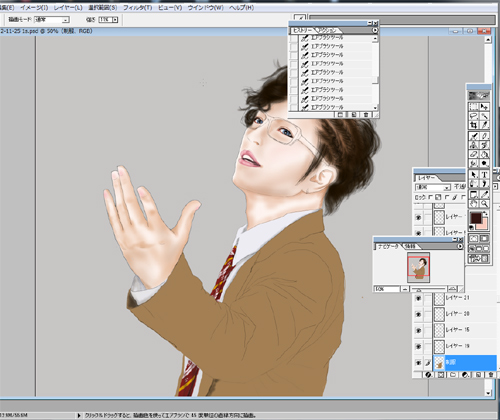Enable lock transparent pixels checkbox

click(430, 197)
